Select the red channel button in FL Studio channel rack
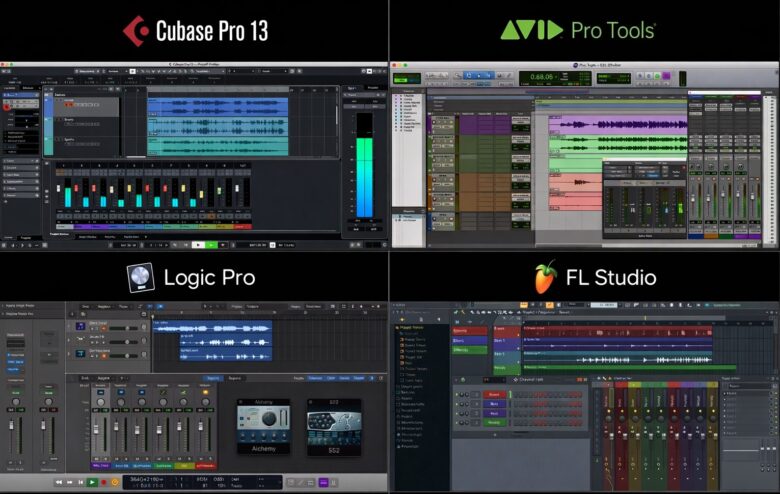 [495, 394]
